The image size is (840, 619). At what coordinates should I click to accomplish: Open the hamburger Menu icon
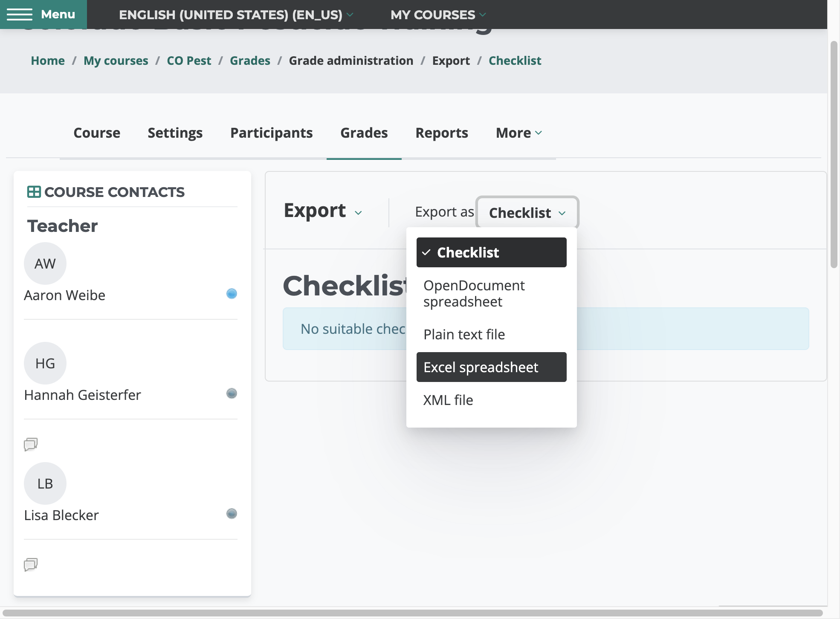click(20, 14)
